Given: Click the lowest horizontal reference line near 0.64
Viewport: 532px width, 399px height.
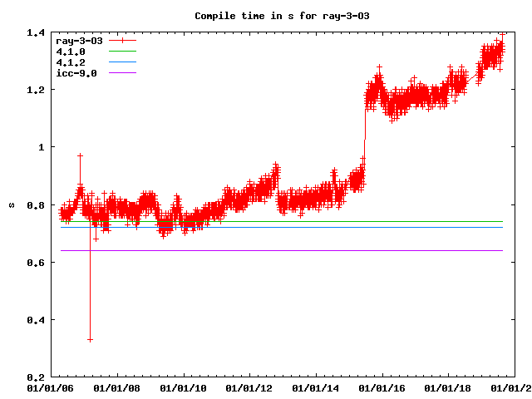Looking at the screenshot, I should coord(283,250).
